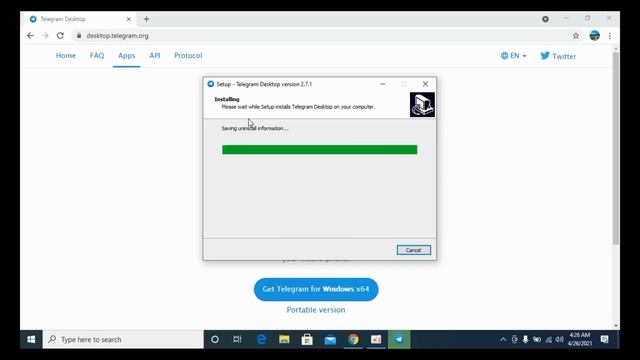The width and height of the screenshot is (640, 360).
Task: Reload the current page
Action: (60, 36)
